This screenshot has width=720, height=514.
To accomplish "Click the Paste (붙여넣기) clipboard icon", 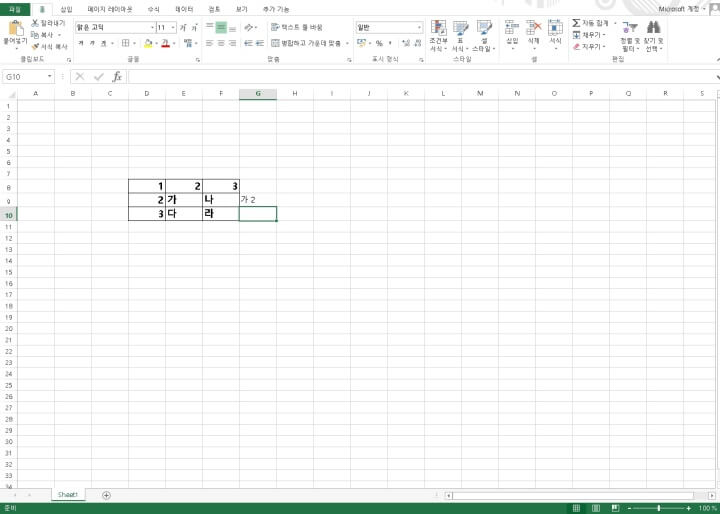I will pyautogui.click(x=16, y=28).
